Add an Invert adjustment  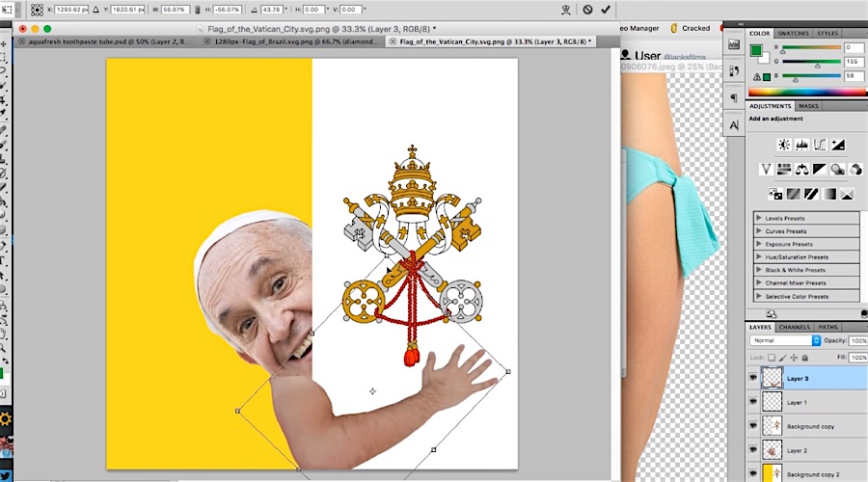(775, 194)
